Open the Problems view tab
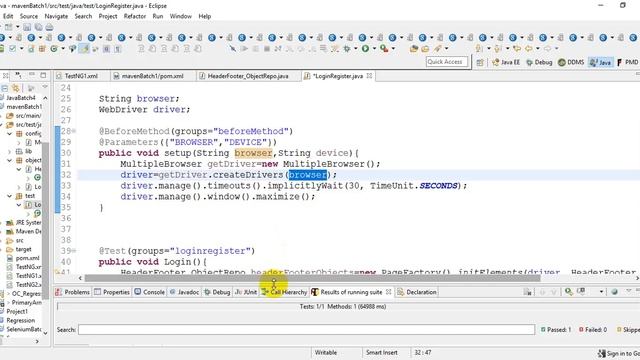This screenshot has width=640, height=360. pyautogui.click(x=72, y=292)
